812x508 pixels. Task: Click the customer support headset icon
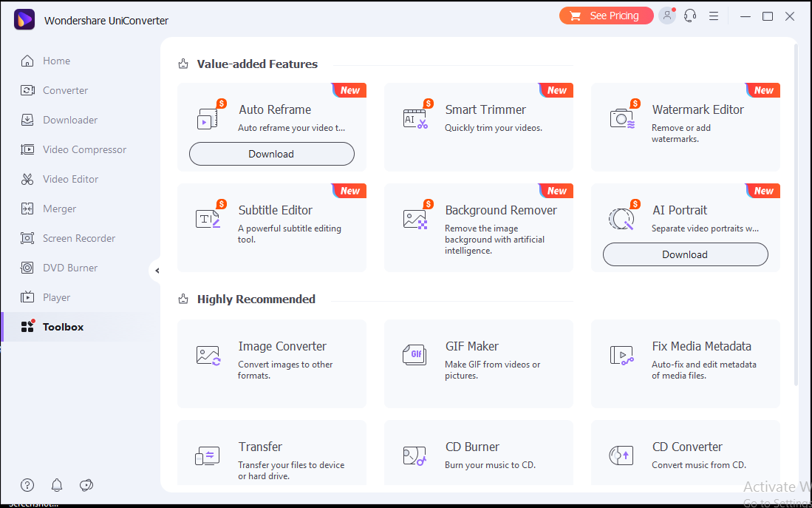(x=690, y=16)
